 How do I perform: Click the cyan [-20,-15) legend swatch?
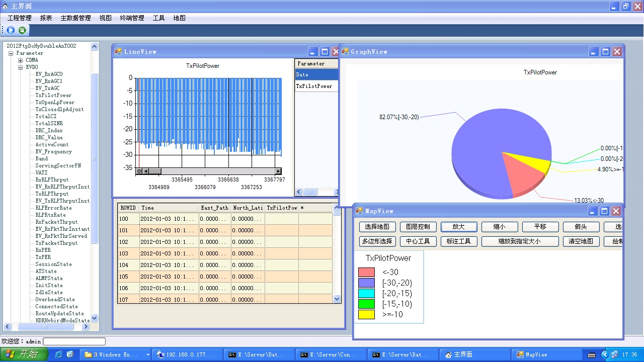pos(366,293)
